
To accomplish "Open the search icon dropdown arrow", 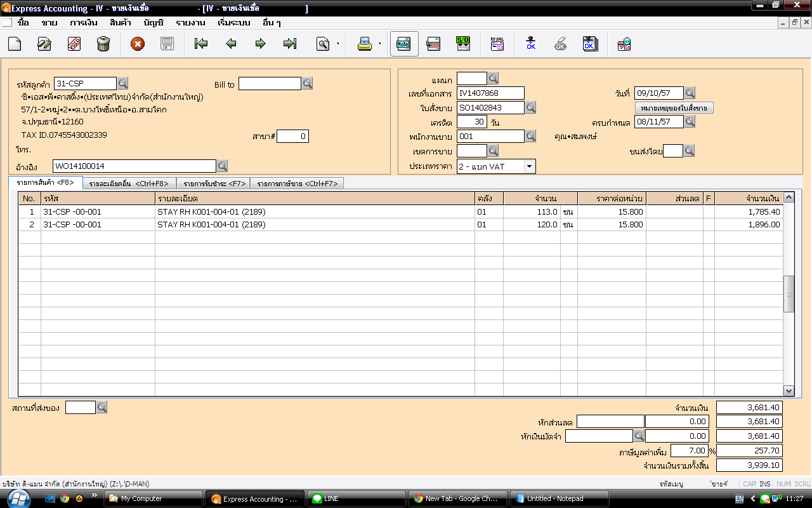I will (338, 44).
